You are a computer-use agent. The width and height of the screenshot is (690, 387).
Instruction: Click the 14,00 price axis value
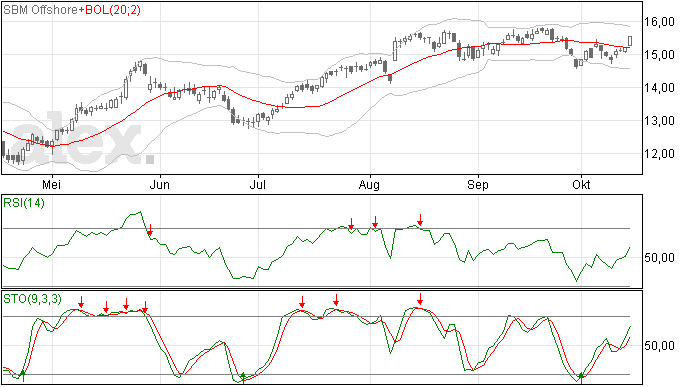click(659, 88)
